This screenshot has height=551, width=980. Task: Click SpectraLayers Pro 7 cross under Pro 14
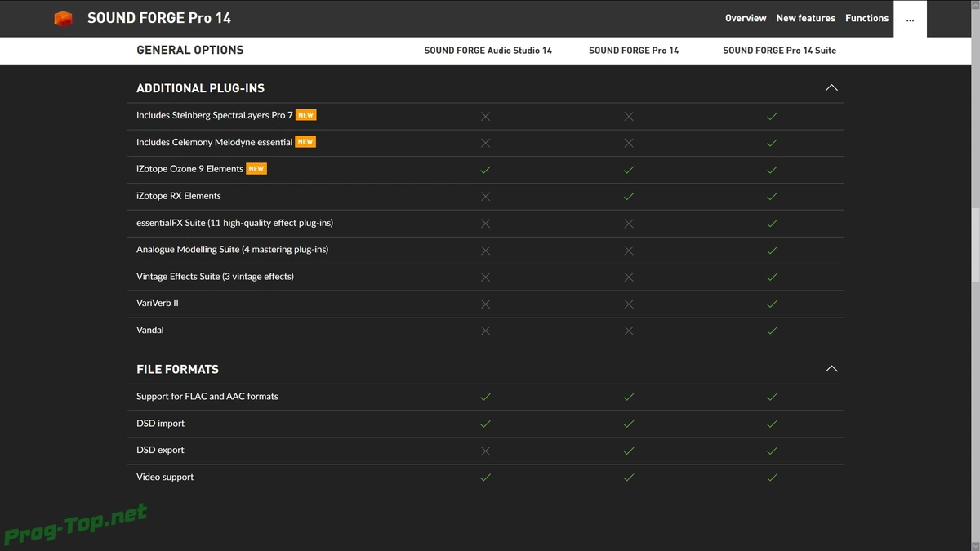pos(629,117)
